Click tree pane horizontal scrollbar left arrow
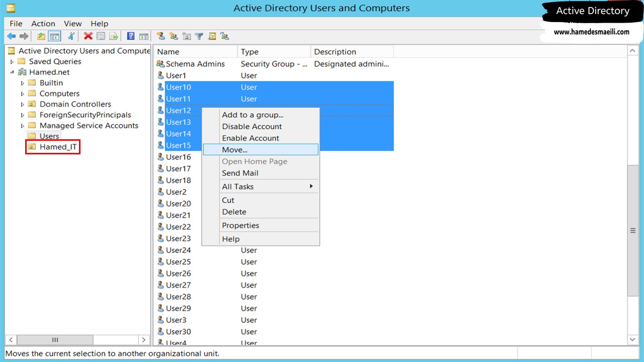Viewport: 644px width, 362px height. pos(11,340)
